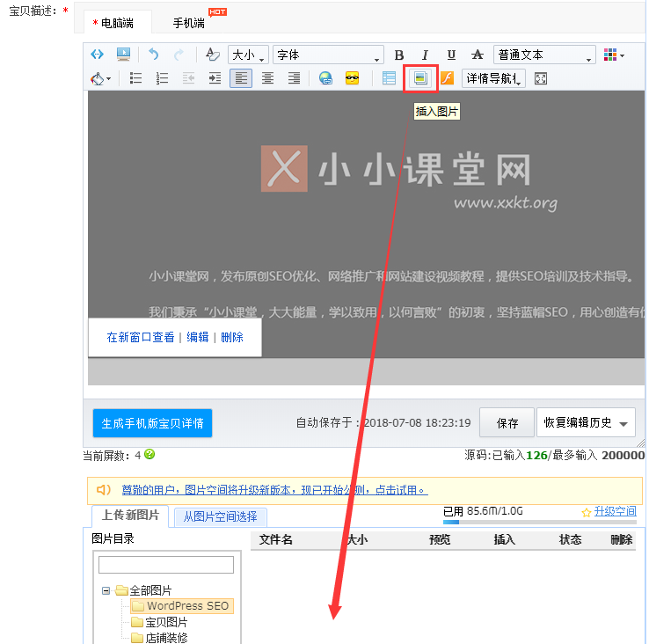Click the storage usage progress bar
Viewport: 649px width, 644px height.
point(539,523)
